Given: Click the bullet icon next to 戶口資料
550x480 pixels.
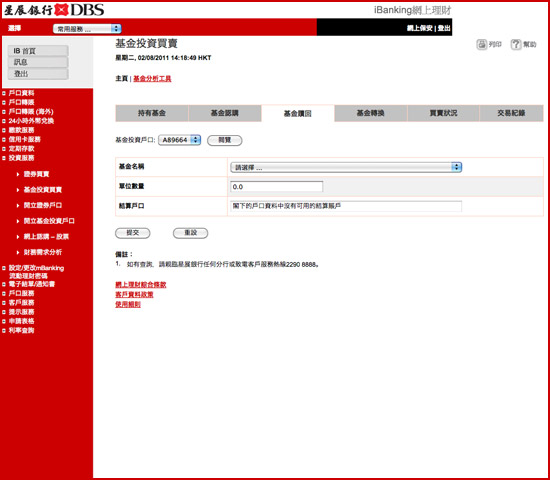Looking at the screenshot, I should tap(4, 93).
